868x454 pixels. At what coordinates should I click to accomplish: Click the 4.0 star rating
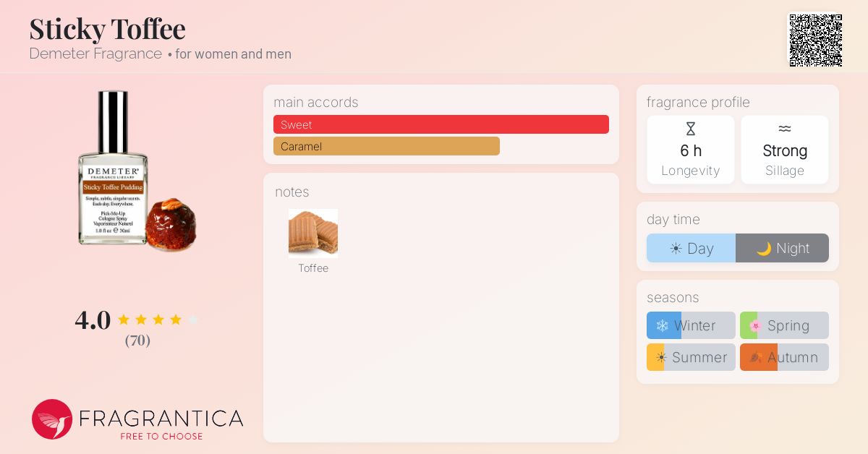137,320
